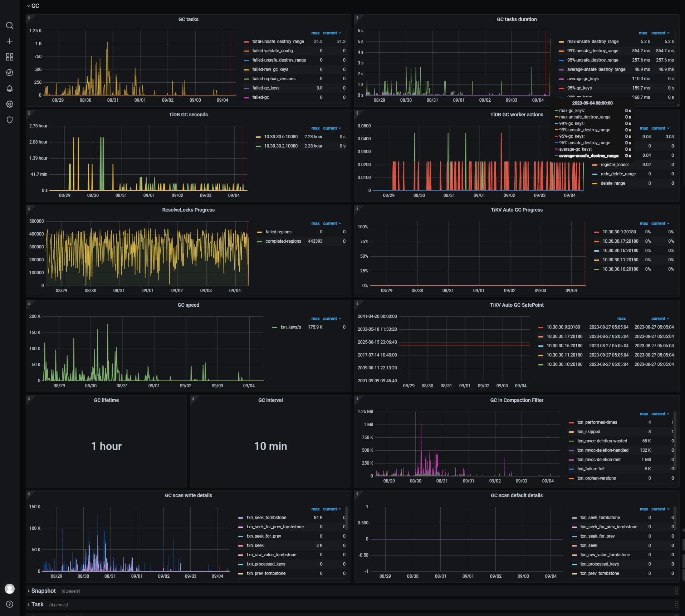The height and width of the screenshot is (616, 685).
Task: Open the GC tasks duration panel title menu
Action: point(516,19)
